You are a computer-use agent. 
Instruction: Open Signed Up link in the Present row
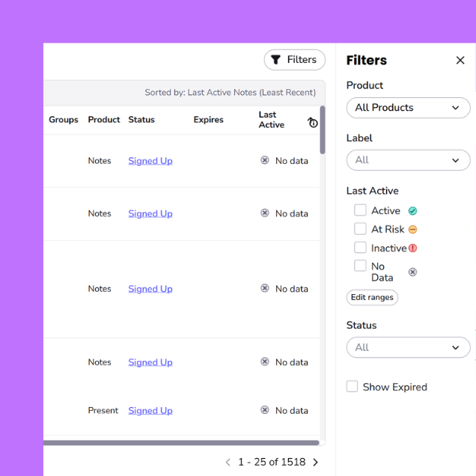(150, 410)
